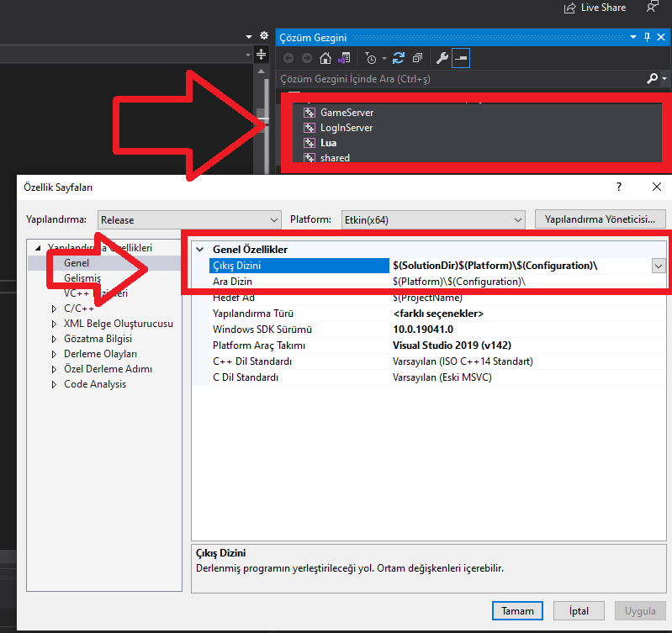Viewport: 672px width, 633px height.
Task: Click the Tamam button
Action: click(x=517, y=611)
